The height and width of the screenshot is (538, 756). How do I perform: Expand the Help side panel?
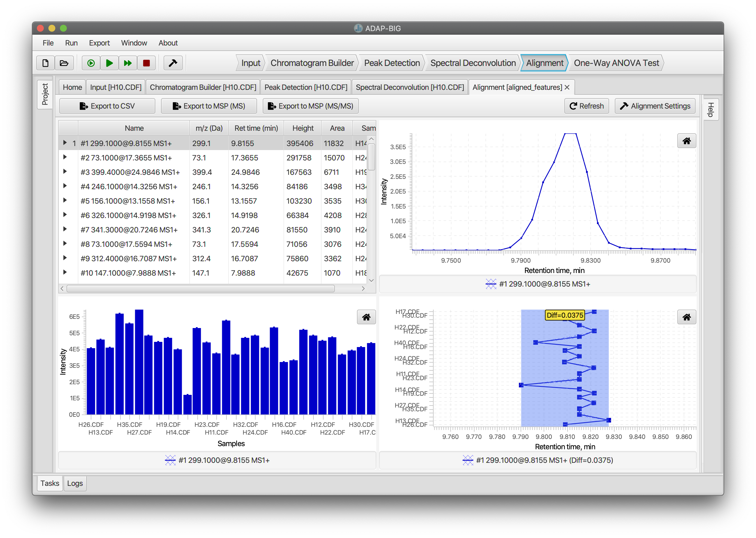pos(710,110)
